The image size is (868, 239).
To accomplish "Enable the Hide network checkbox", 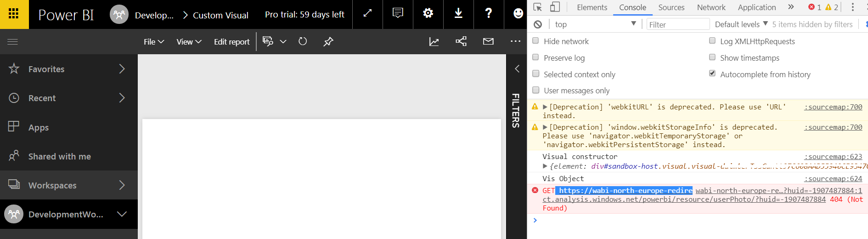I will click(x=535, y=41).
